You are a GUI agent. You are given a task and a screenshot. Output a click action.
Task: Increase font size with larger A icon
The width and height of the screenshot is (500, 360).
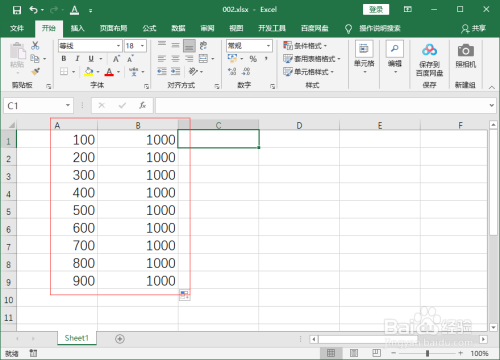click(x=116, y=59)
